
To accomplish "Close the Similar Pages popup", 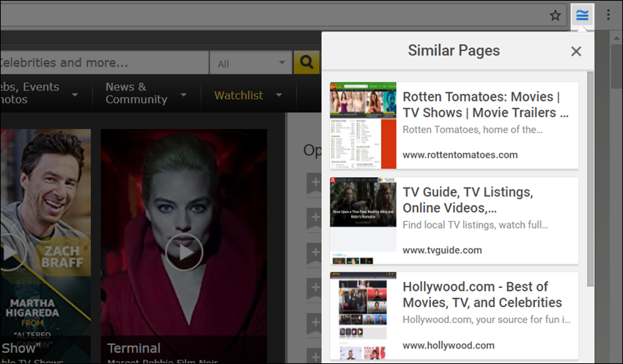I will click(575, 51).
